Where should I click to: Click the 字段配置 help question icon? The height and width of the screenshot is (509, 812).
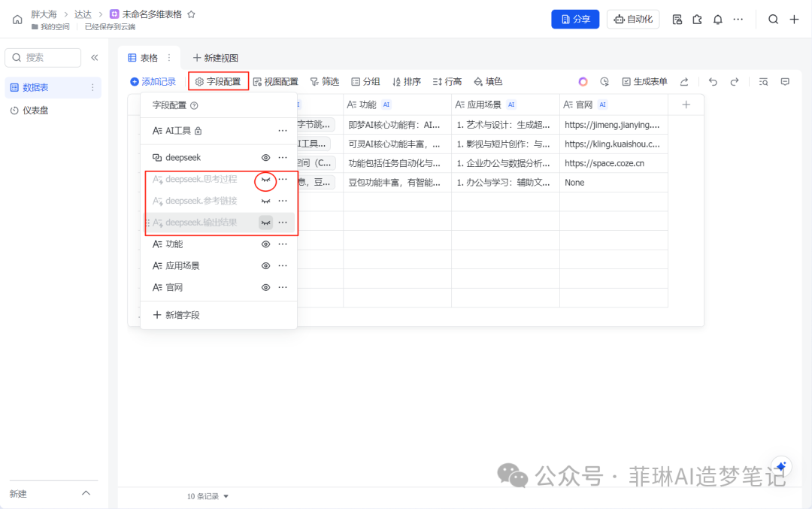[x=194, y=105]
